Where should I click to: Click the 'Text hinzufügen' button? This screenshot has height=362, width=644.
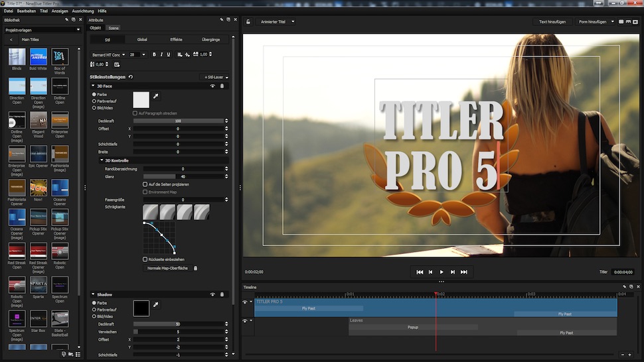[552, 21]
